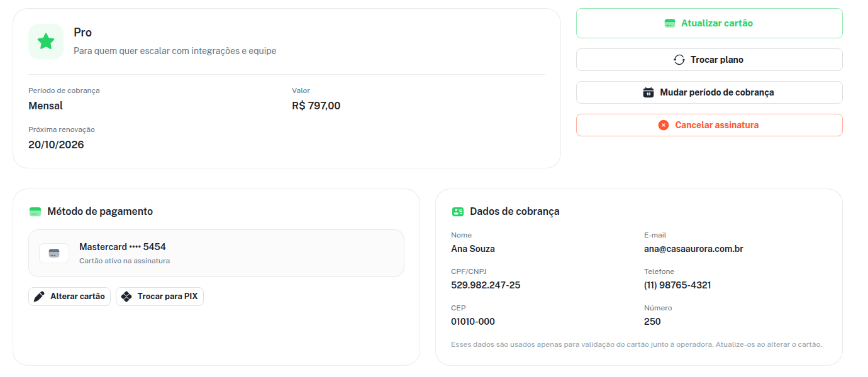Viewport: 868px width, 377px height.
Task: Click the Próxima renovação label
Action: coord(62,129)
